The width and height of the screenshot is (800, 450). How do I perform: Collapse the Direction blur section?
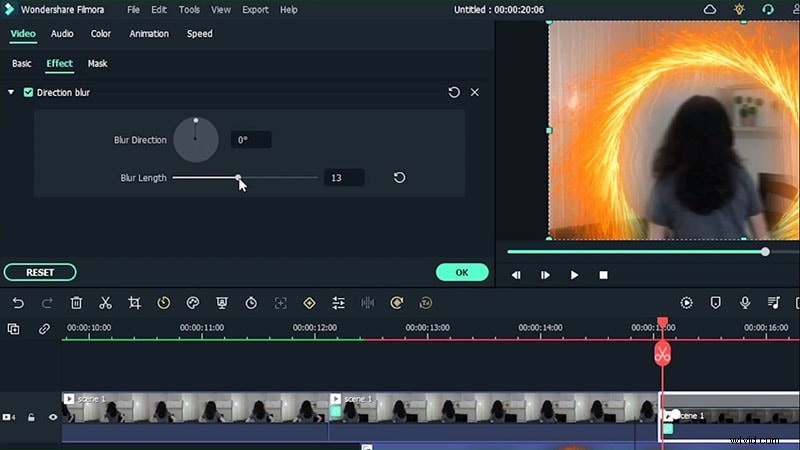11,92
